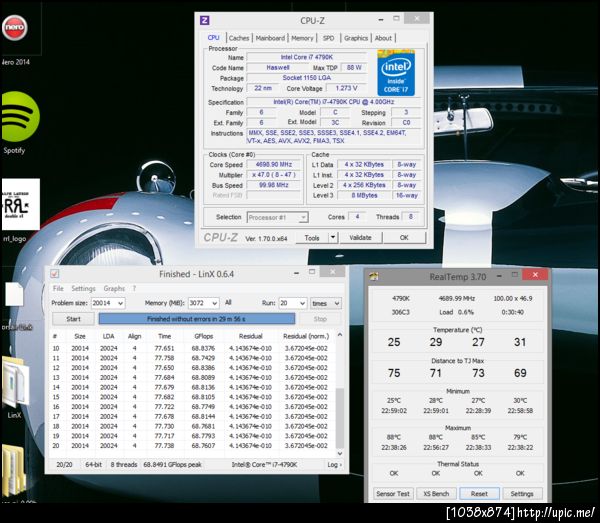Viewport: 600px width, 523px height.
Task: Open the SPD tab in CPU-Z
Action: [x=328, y=38]
